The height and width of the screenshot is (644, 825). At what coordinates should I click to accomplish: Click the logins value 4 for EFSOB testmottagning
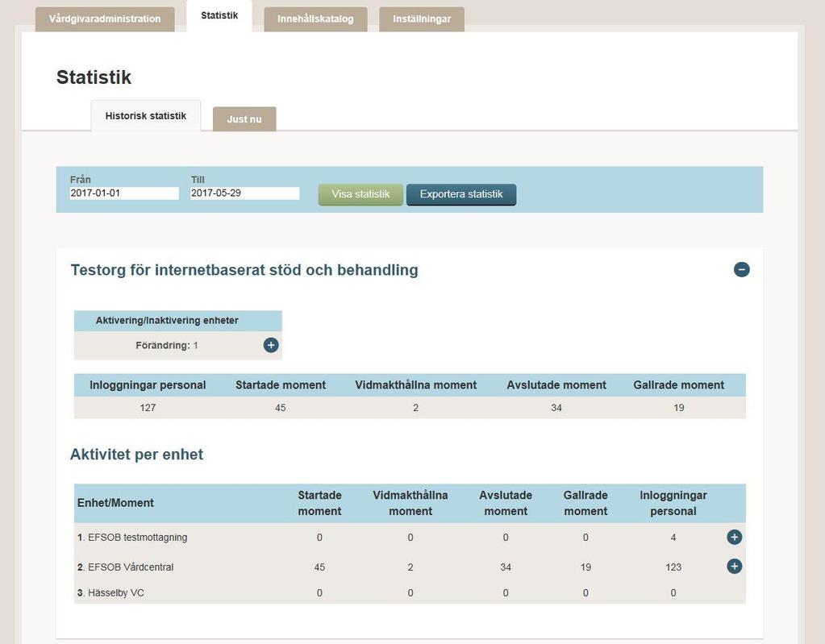click(x=673, y=538)
